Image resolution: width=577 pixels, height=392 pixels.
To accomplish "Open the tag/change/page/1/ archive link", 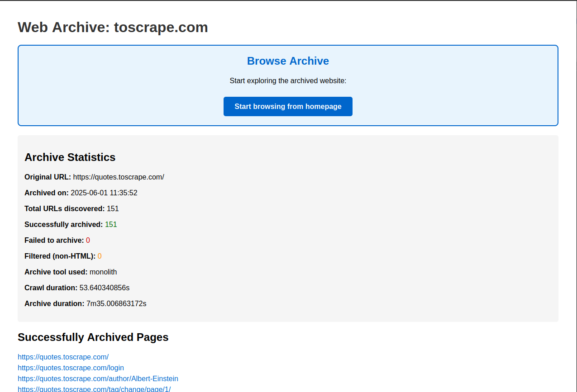I will (x=94, y=389).
